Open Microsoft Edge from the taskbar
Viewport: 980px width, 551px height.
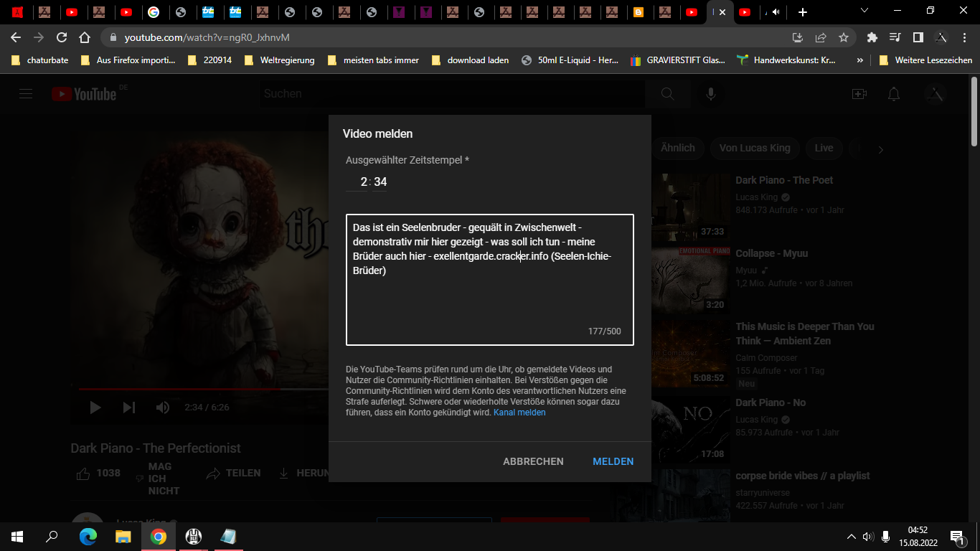pyautogui.click(x=88, y=536)
